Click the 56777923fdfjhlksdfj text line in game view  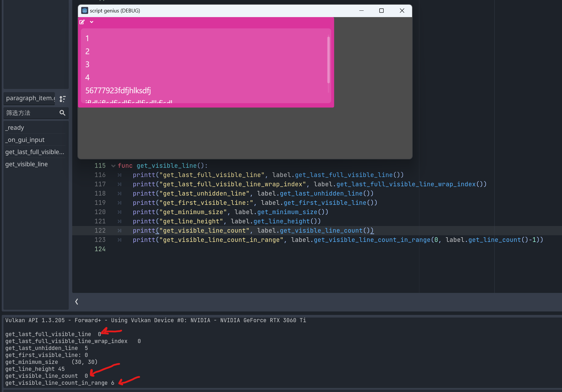(118, 90)
